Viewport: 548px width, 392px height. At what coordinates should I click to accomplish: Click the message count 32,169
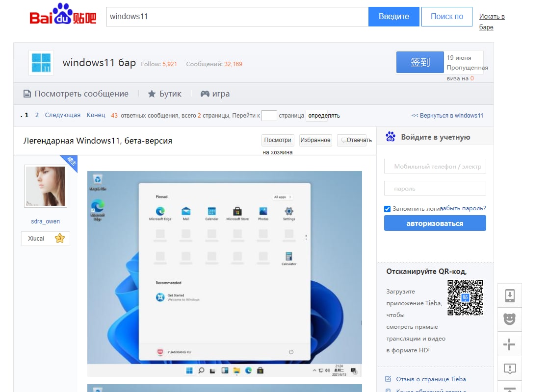click(233, 64)
